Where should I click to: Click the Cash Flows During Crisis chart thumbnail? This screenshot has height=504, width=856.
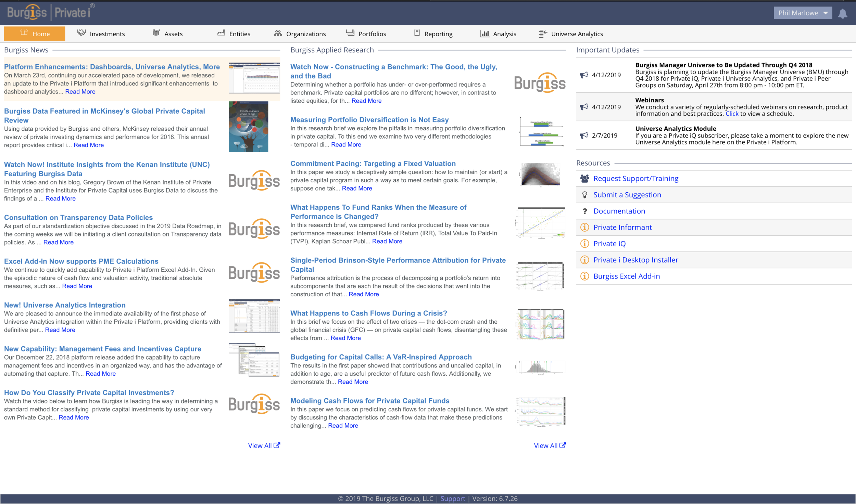pos(540,324)
